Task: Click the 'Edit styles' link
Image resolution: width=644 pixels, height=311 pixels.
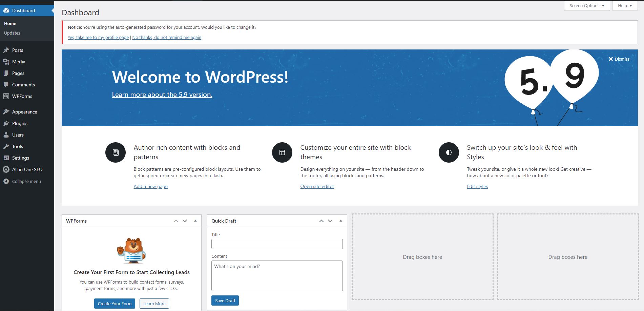Action: tap(477, 186)
